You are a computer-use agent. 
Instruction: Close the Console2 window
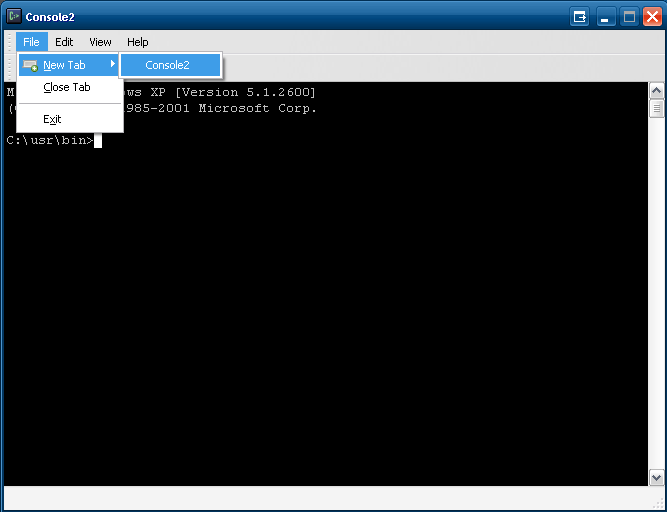(x=652, y=17)
